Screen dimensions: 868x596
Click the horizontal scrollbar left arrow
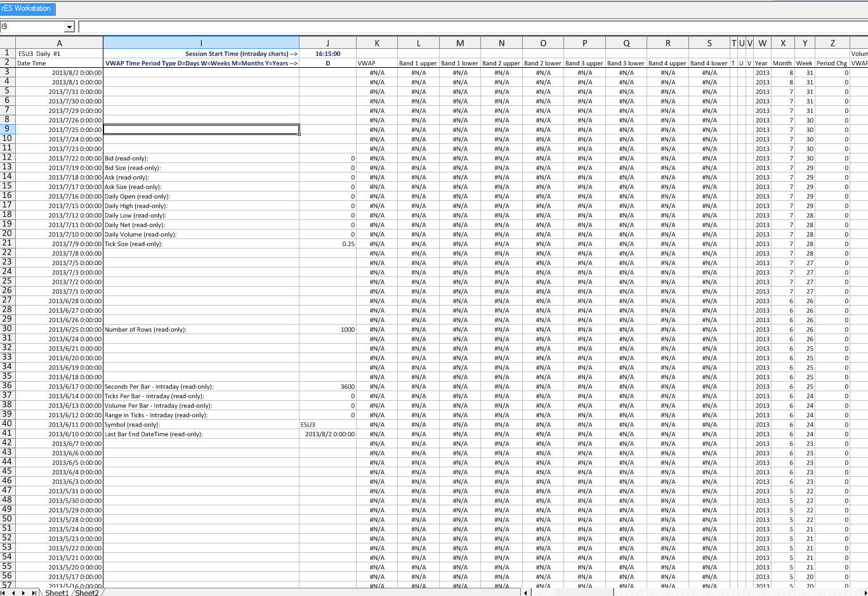pyautogui.click(x=526, y=592)
